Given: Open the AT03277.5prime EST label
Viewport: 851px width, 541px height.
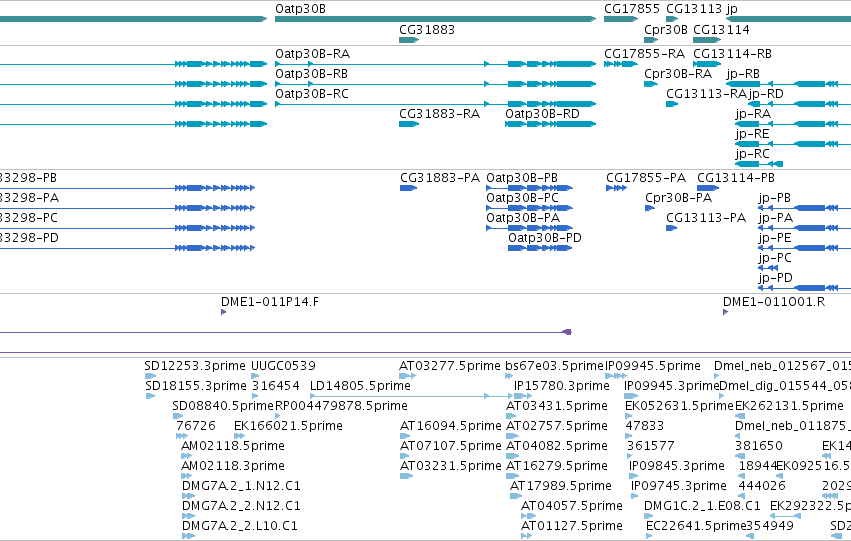Looking at the screenshot, I should 450,366.
